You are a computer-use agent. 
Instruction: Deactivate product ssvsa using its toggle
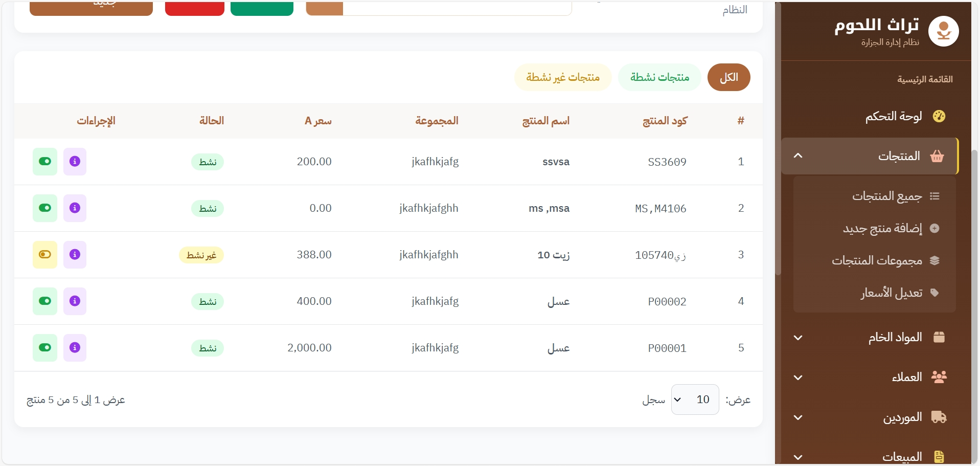45,162
